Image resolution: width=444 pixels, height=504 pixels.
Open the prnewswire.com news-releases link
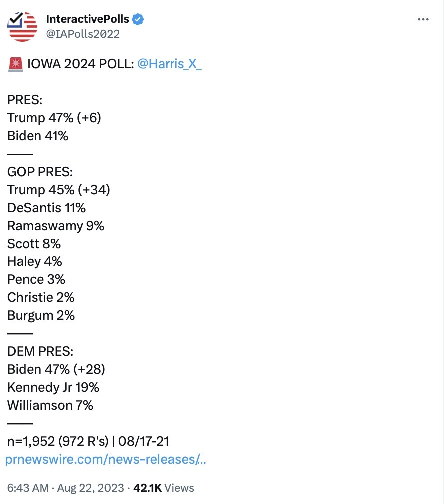tap(105, 459)
